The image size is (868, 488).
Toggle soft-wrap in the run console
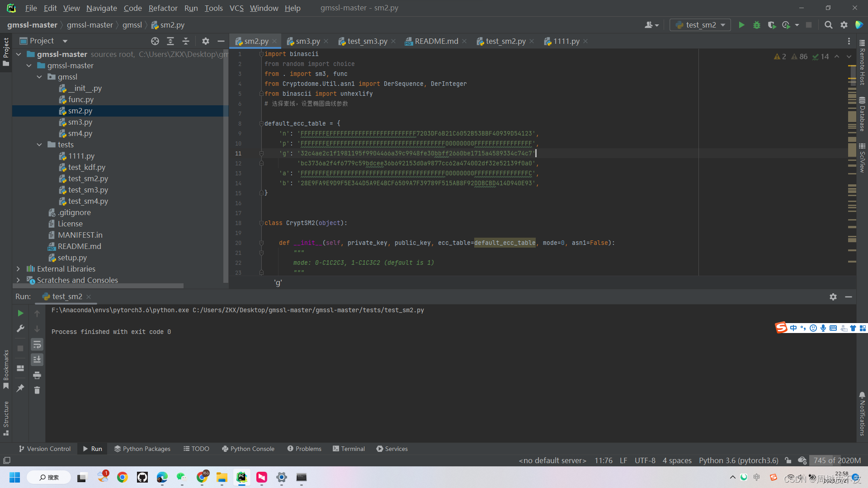pos(37,344)
